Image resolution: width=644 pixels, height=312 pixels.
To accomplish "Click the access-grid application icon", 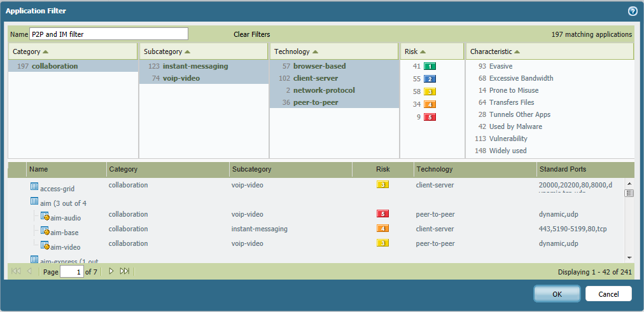I will (34, 187).
